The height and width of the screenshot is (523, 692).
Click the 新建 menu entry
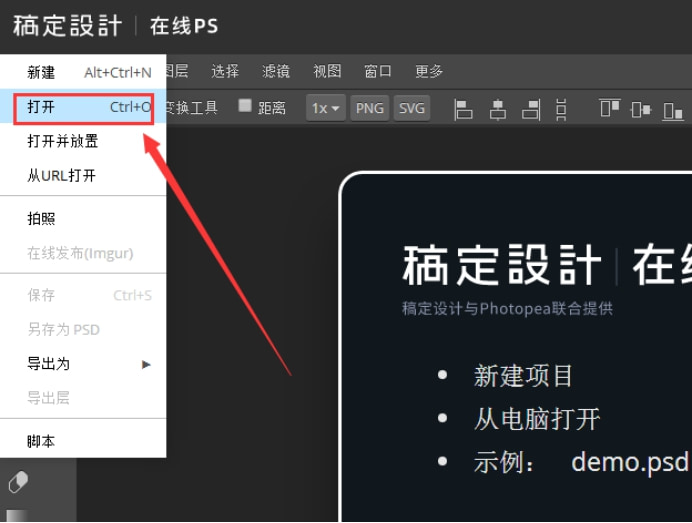(x=83, y=72)
